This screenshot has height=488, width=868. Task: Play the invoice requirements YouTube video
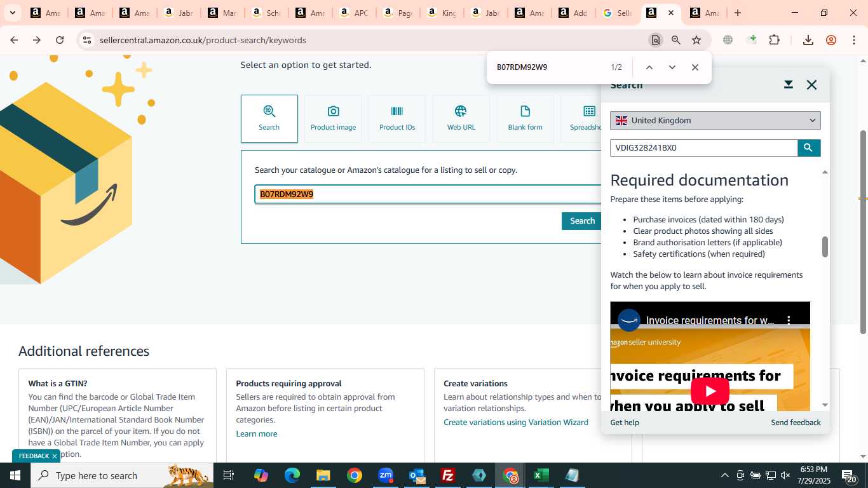(x=710, y=391)
